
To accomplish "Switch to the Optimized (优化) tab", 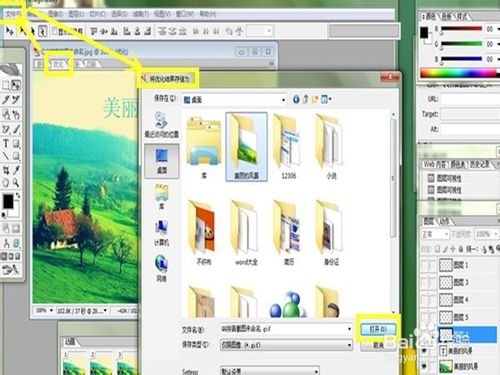I will [x=58, y=64].
